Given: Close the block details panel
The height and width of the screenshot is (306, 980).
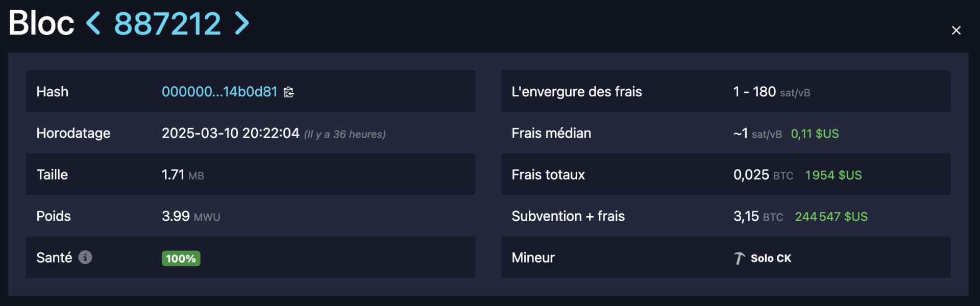Looking at the screenshot, I should click(956, 31).
